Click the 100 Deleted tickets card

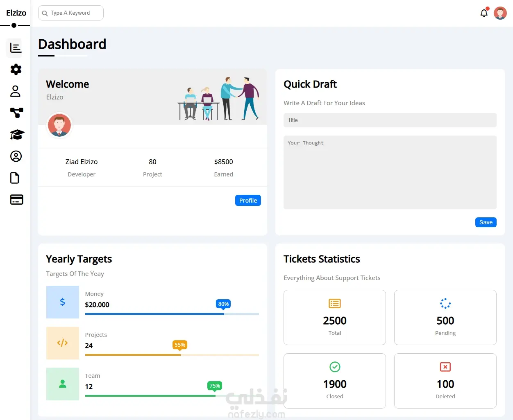click(445, 381)
